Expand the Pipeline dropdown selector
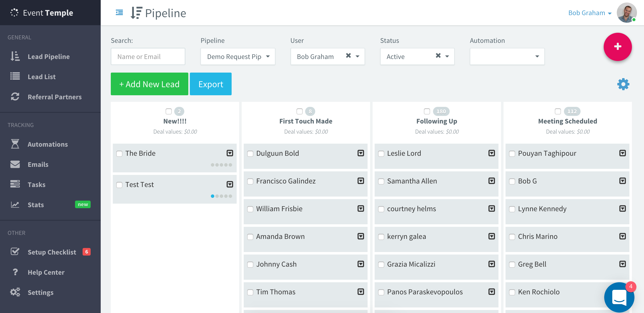The image size is (644, 313). pyautogui.click(x=238, y=56)
